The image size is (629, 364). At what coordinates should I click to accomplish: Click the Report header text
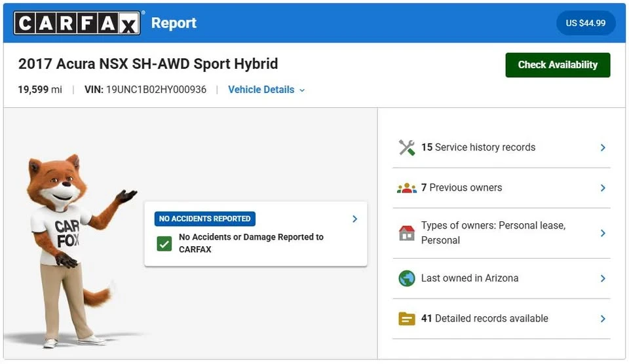coord(174,23)
